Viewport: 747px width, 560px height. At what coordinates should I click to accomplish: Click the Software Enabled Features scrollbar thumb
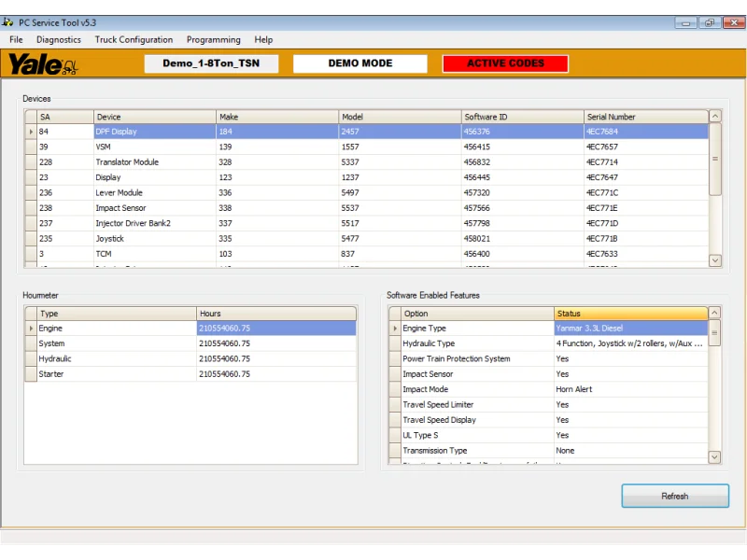click(x=714, y=333)
